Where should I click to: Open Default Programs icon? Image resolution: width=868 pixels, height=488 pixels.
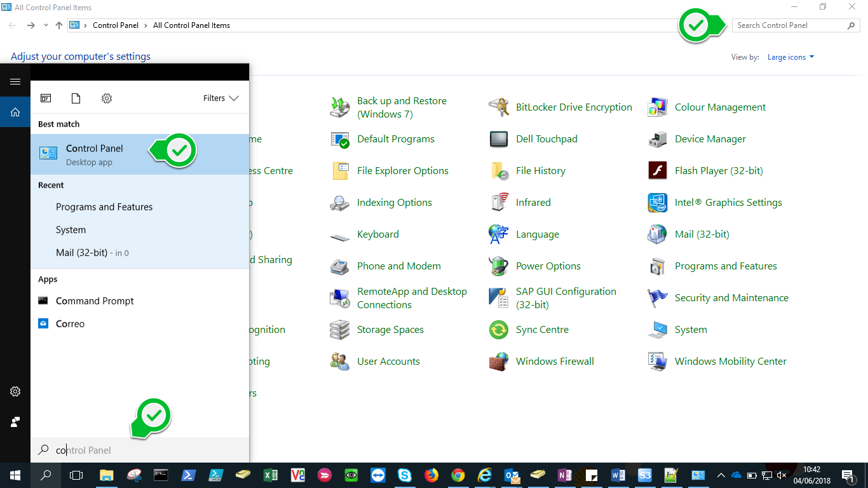340,139
